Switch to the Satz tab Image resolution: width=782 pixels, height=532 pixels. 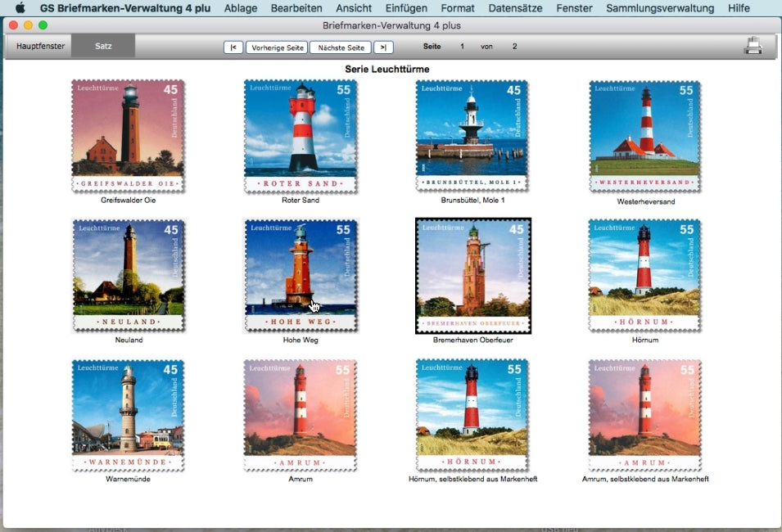102,47
